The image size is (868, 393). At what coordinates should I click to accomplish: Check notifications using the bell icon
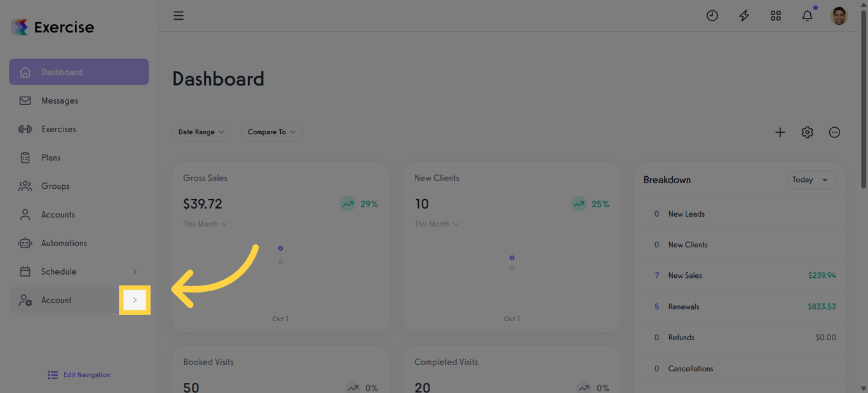[x=807, y=15]
